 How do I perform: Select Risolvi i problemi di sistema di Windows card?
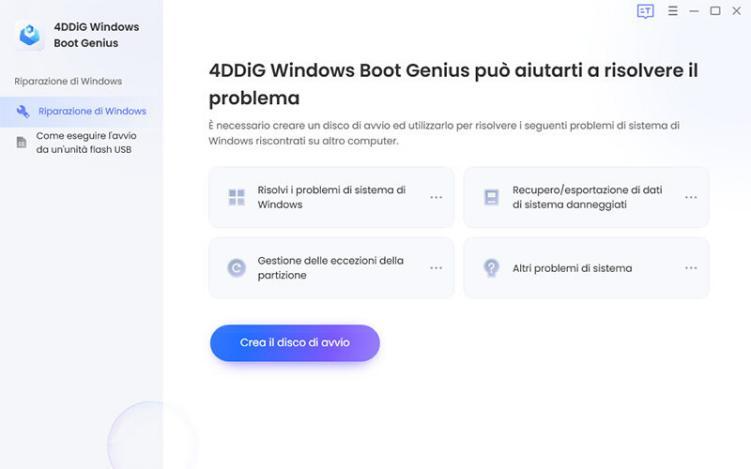(331, 197)
